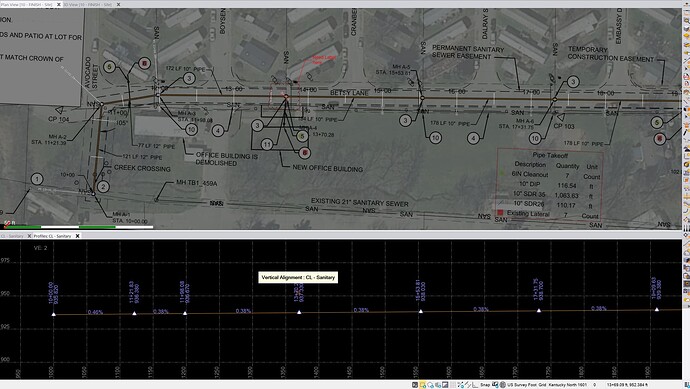
Task: Click the MH A-5 STA. 15+53.81 label
Action: pyautogui.click(x=393, y=70)
